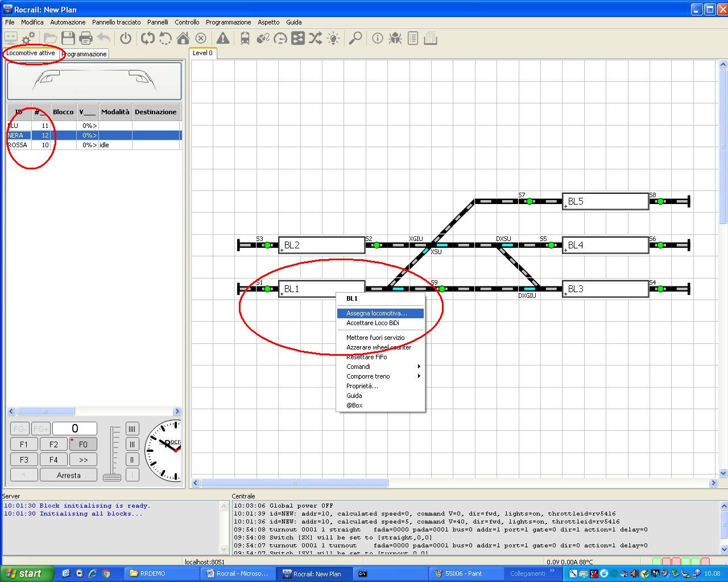
Task: Click the Arresta stop button
Action: click(69, 475)
